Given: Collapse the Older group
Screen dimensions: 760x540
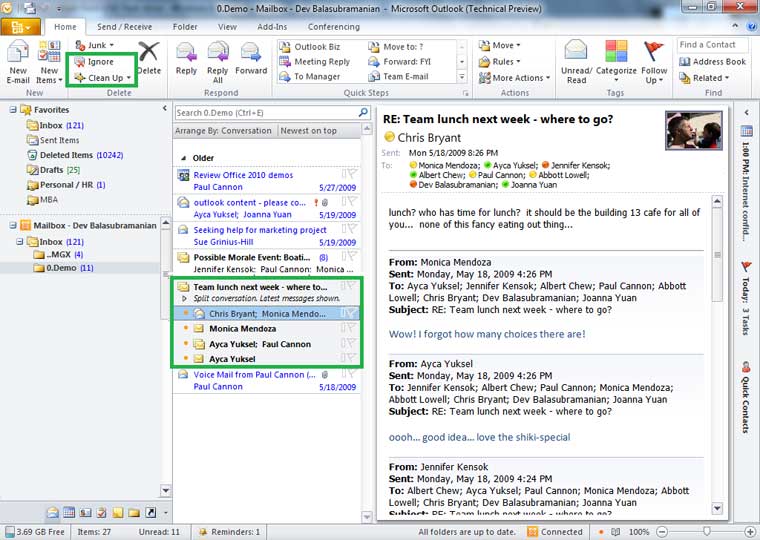Looking at the screenshot, I should 183,158.
